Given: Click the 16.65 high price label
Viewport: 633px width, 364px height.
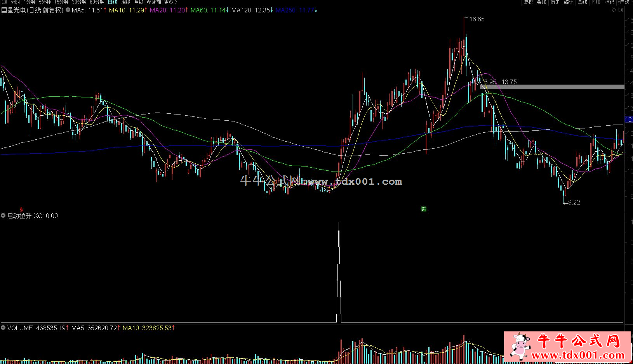Looking at the screenshot, I should [477, 19].
